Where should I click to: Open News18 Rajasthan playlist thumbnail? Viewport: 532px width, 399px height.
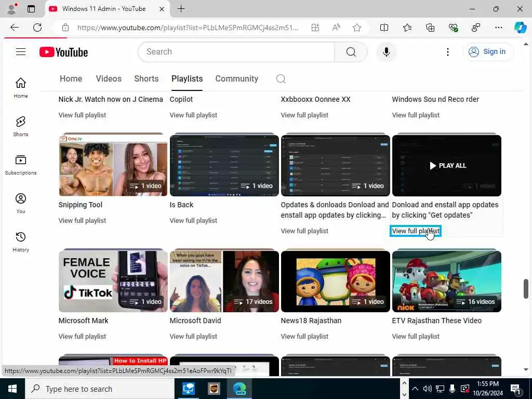pyautogui.click(x=336, y=281)
